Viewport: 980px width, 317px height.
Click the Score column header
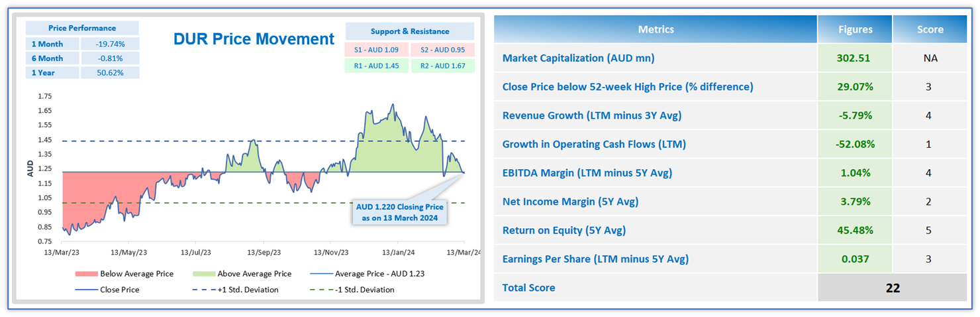(x=930, y=29)
